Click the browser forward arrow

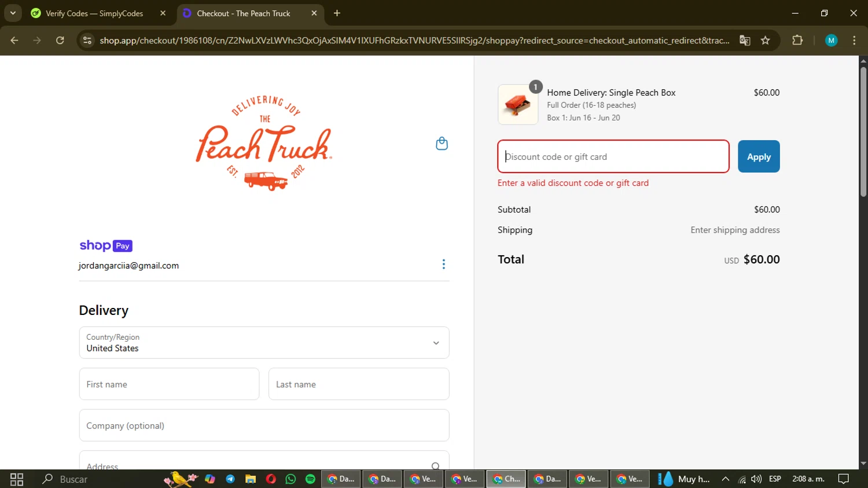tap(37, 41)
